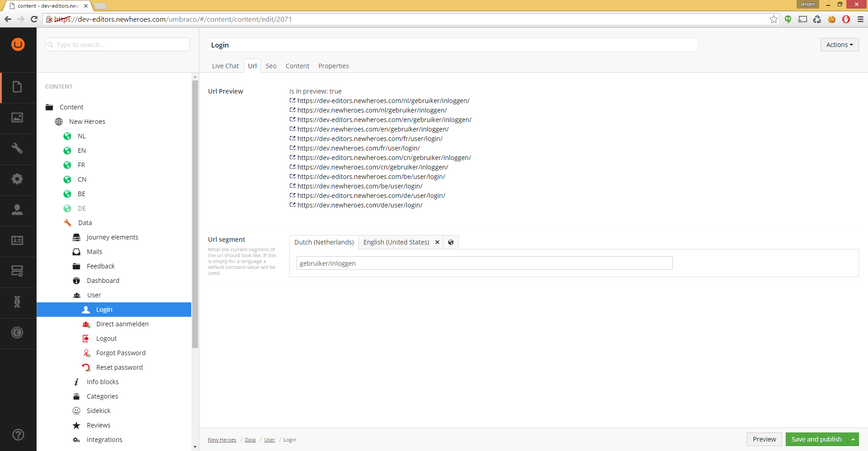Click the Login page name field
The image size is (868, 451).
click(x=453, y=45)
